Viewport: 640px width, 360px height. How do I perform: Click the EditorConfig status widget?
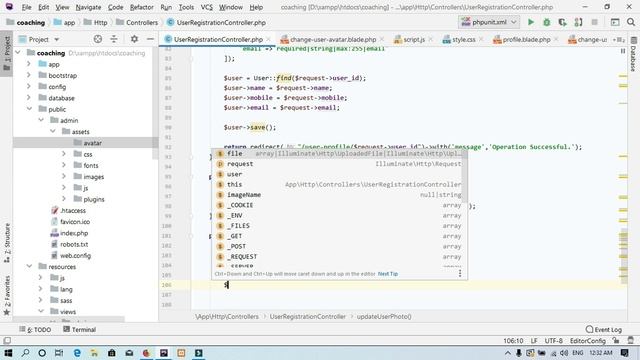(588, 340)
